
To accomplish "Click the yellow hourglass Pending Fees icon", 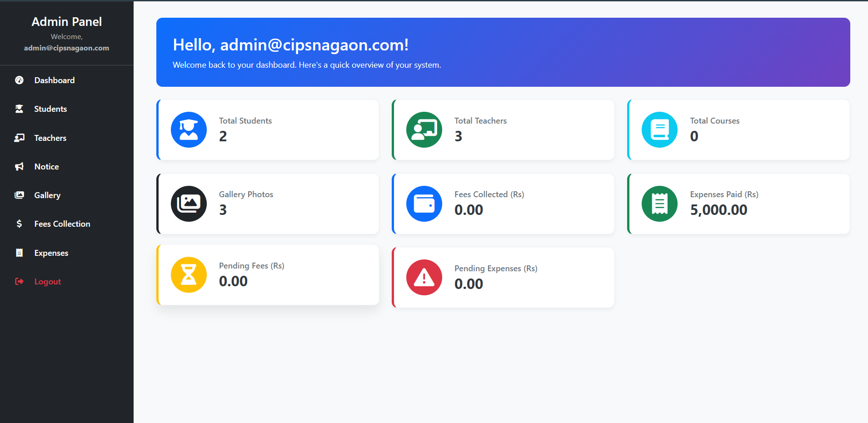I will pyautogui.click(x=189, y=275).
